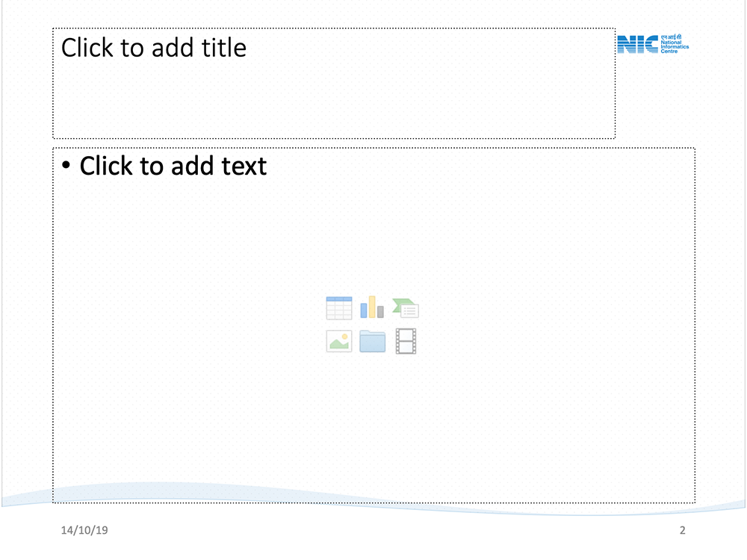Click the "Click to add title" text
The width and height of the screenshot is (747, 560).
pos(154,48)
